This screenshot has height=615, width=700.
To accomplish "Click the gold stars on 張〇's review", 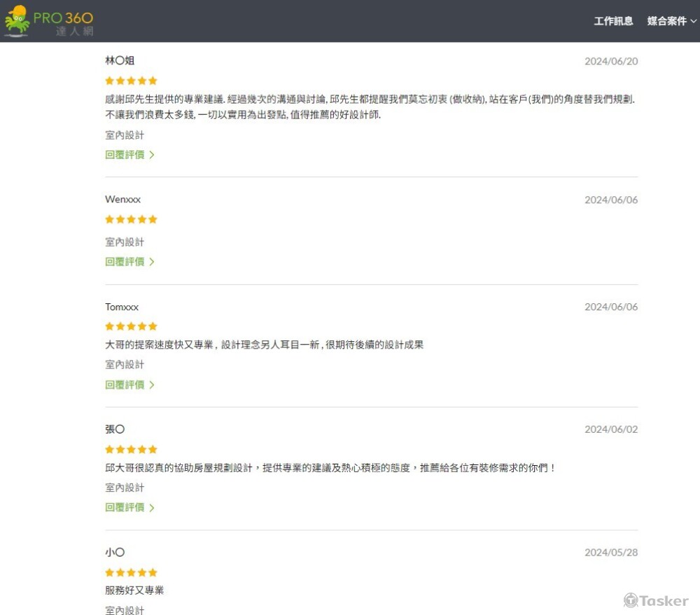I will [x=131, y=449].
